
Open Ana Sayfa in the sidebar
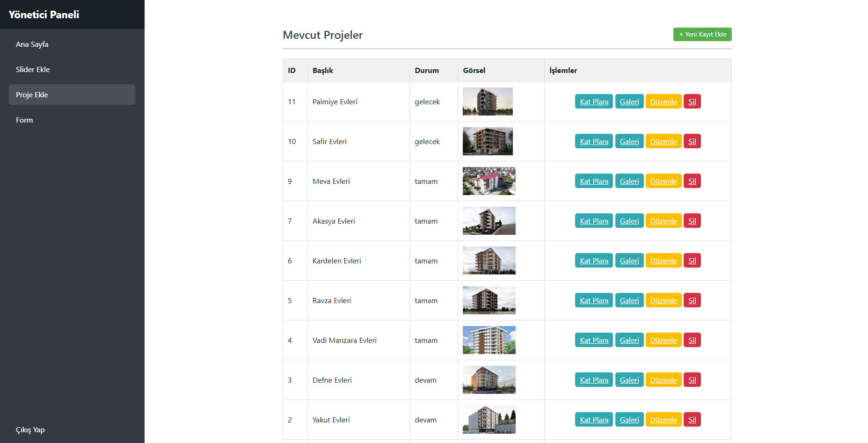(32, 44)
